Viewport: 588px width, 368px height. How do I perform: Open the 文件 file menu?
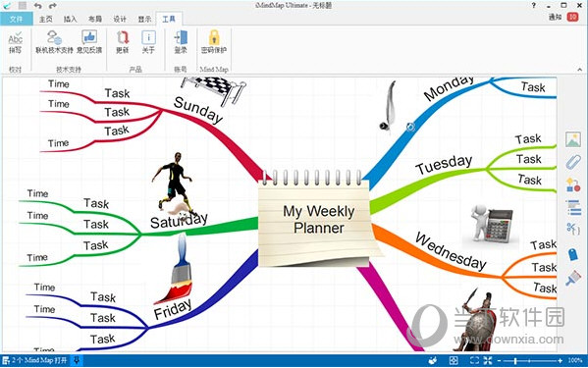(x=16, y=19)
